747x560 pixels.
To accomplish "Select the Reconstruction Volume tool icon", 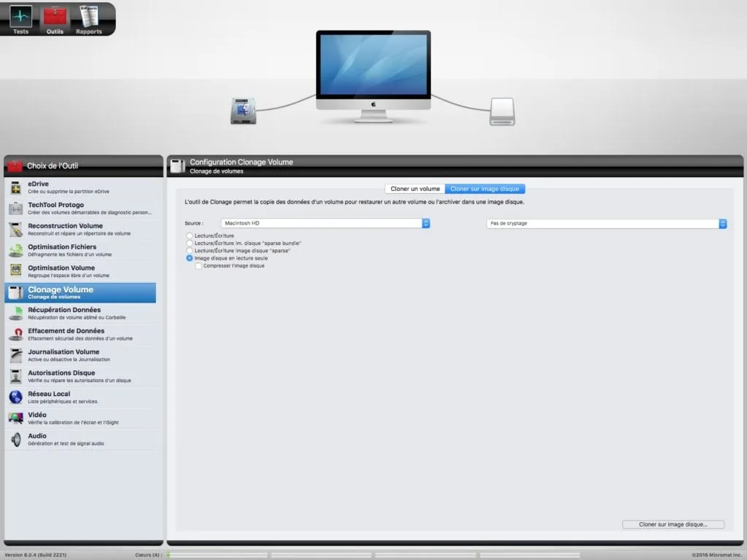I will coord(80,228).
